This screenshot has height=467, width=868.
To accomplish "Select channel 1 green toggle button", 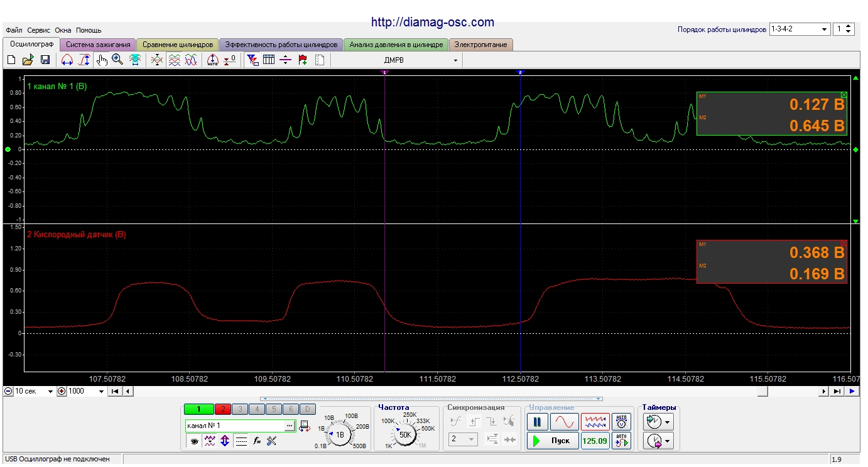I will [x=199, y=409].
